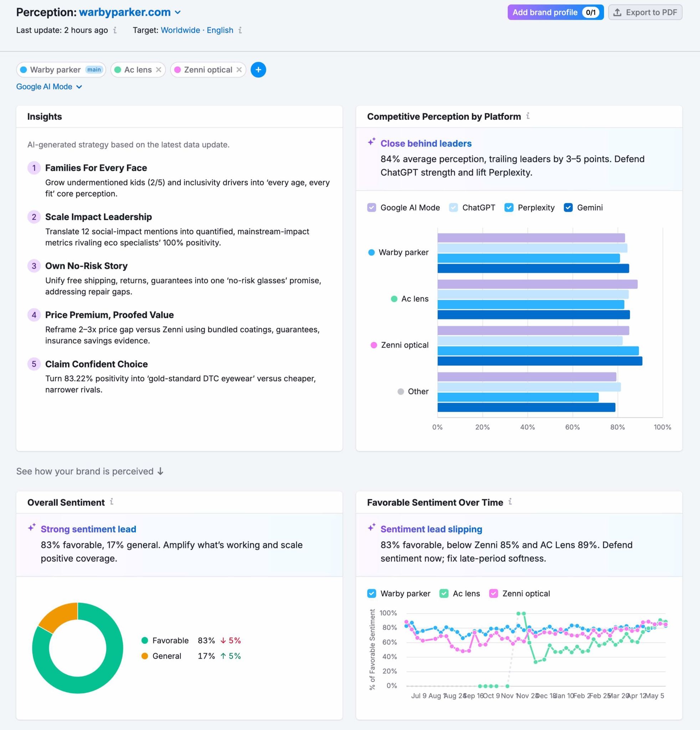
Task: Click insight number 3 Own No-Risk Story
Action: tap(86, 266)
